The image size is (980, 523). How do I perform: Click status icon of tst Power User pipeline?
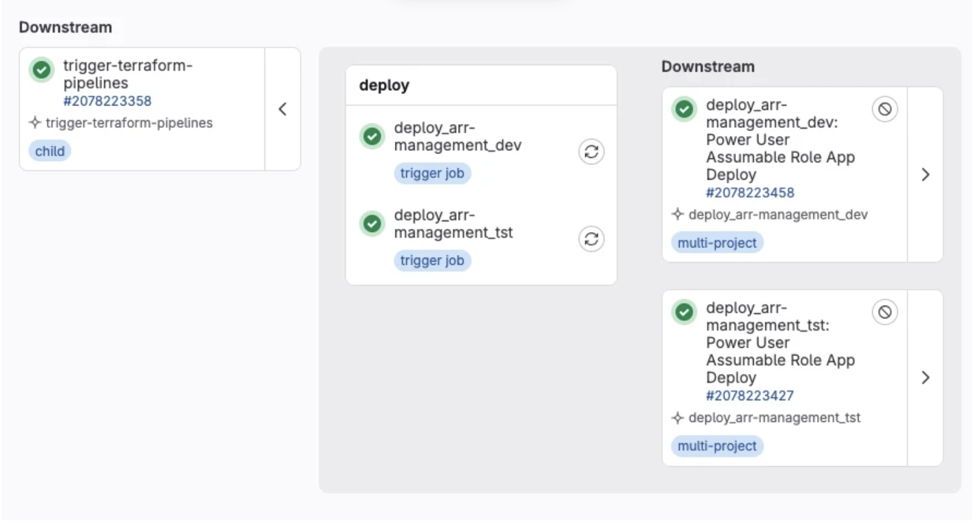click(x=684, y=312)
